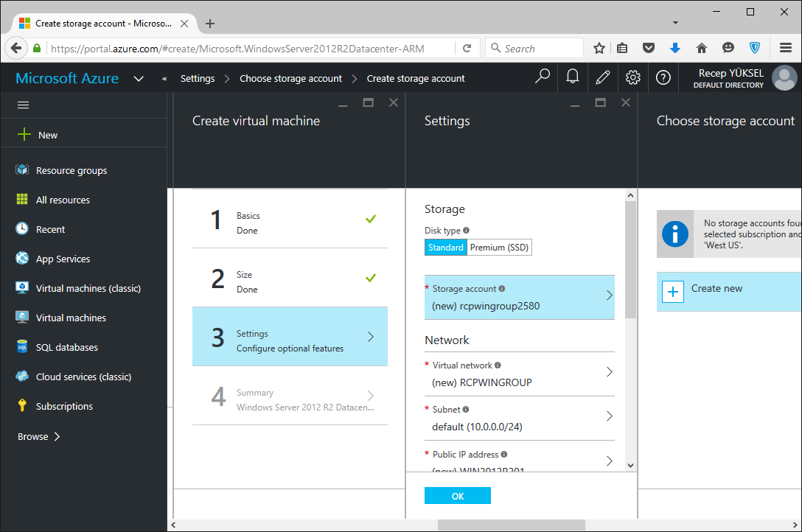Open step 2 Size
The width and height of the screenshot is (802, 532).
coord(290,278)
